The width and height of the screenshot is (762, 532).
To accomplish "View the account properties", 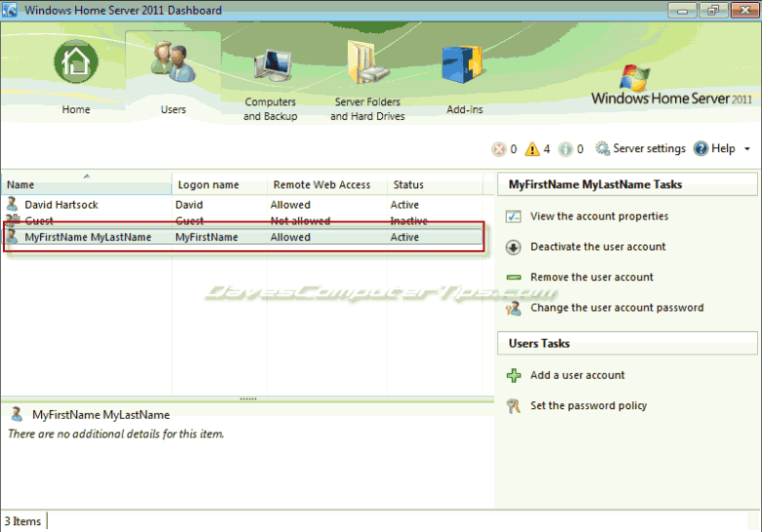I will (599, 216).
